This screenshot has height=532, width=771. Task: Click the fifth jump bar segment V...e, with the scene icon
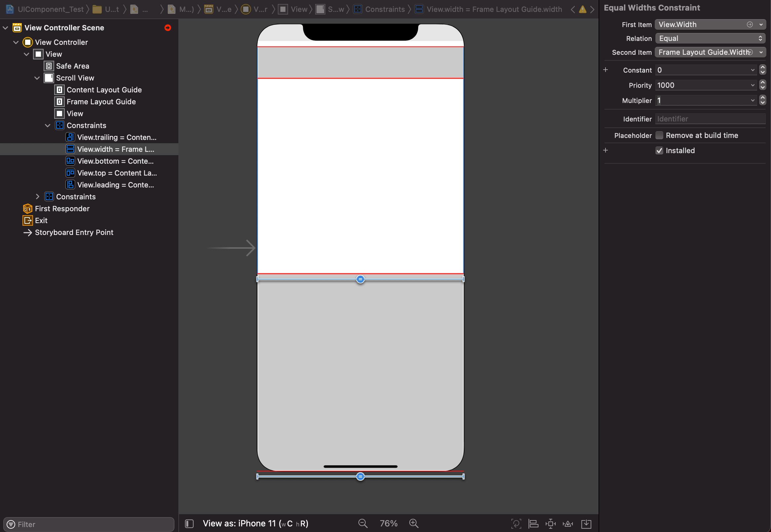(x=218, y=9)
